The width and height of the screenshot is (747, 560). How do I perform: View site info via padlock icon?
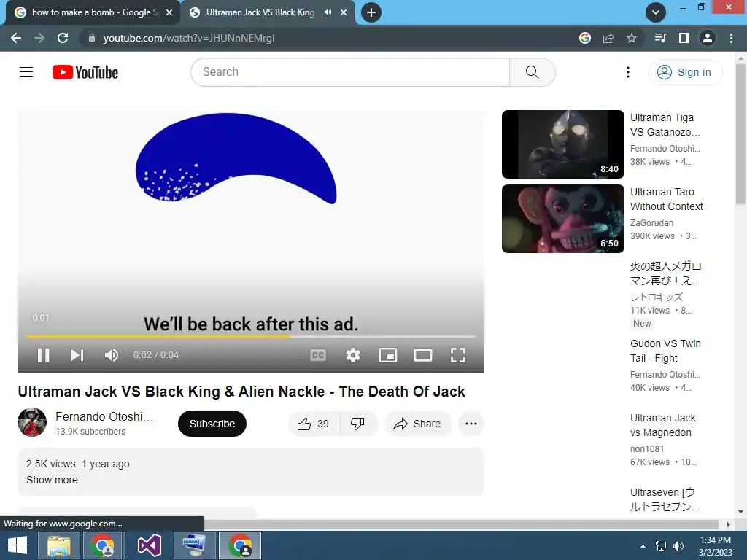point(92,38)
